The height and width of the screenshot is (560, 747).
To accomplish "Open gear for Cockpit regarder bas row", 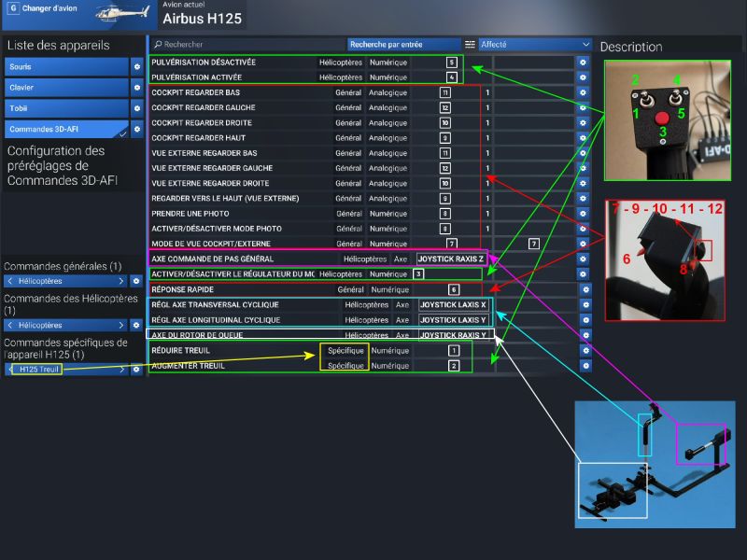I will [583, 92].
